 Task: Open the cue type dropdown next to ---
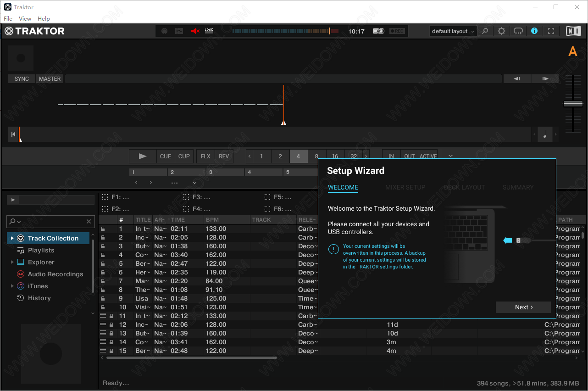(194, 183)
